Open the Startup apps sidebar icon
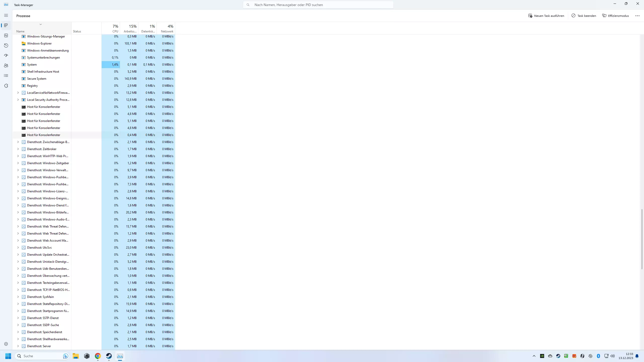644x362 pixels. (x=6, y=56)
